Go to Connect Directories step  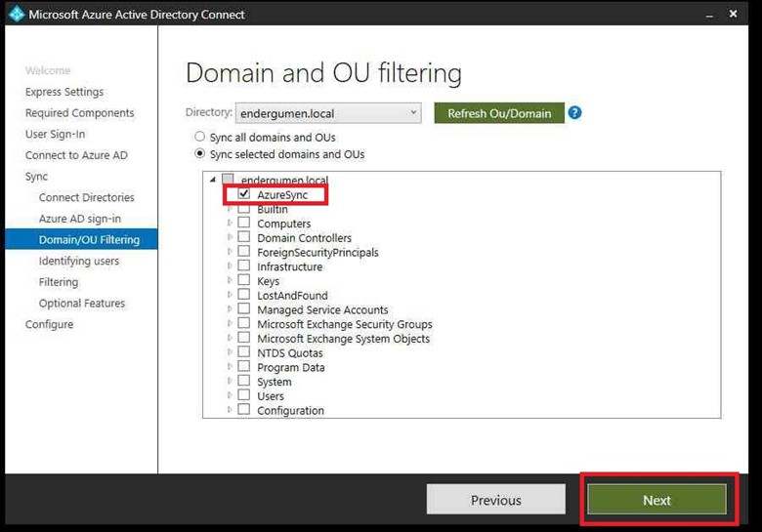[x=86, y=198]
